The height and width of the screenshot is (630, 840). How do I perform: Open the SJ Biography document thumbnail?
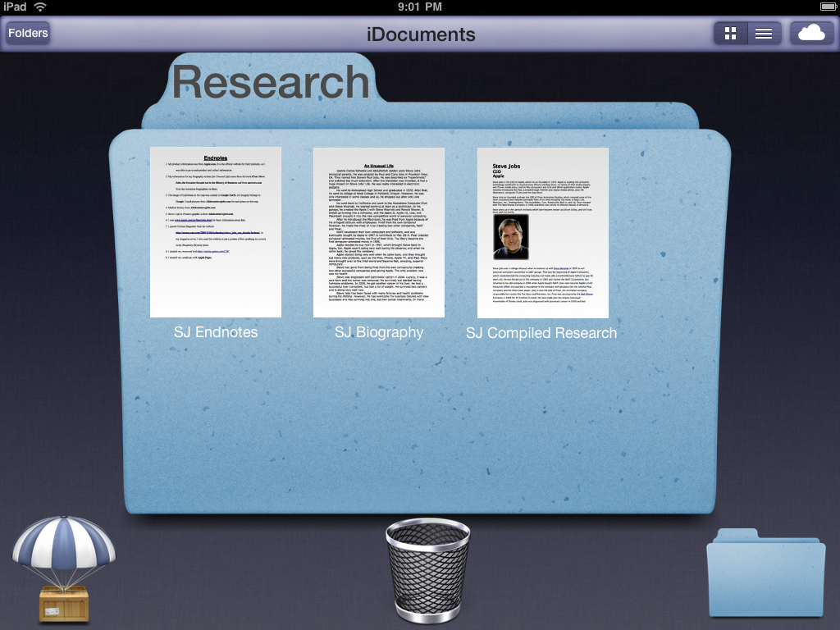(379, 232)
